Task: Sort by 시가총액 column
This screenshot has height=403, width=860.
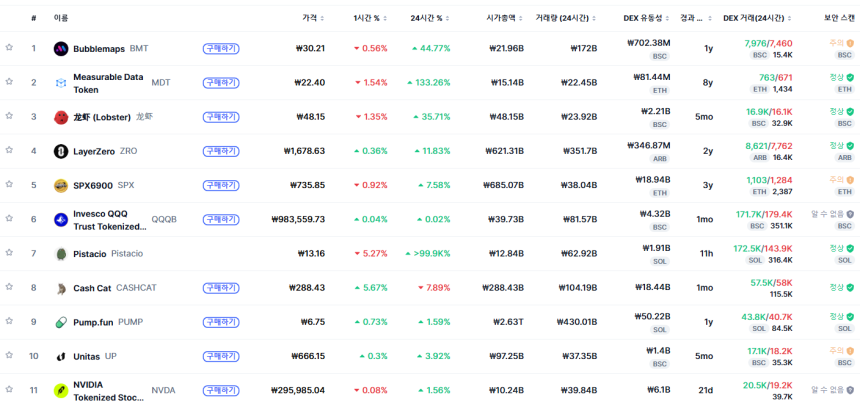Action: [x=505, y=18]
